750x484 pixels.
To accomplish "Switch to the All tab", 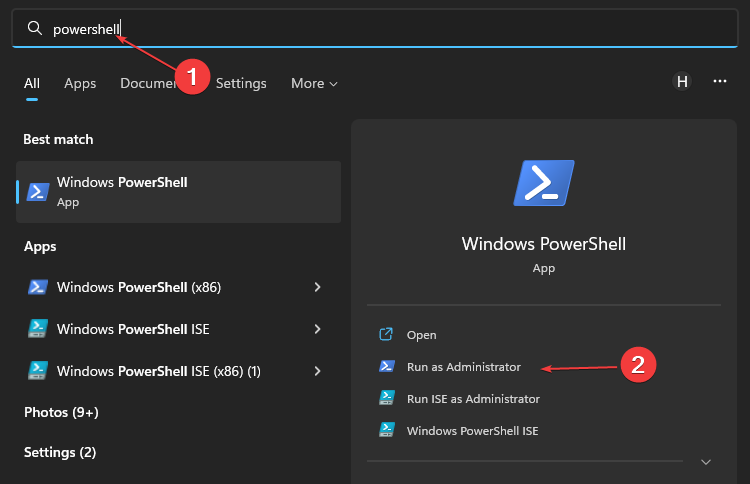I will click(32, 83).
